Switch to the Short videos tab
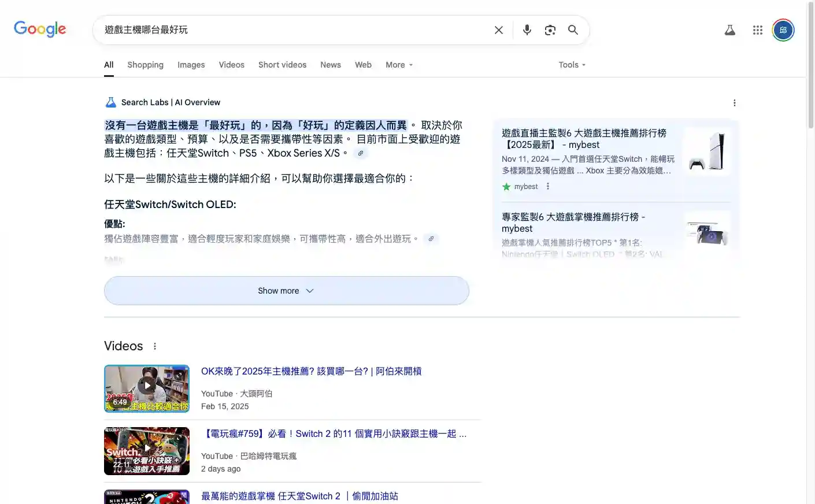This screenshot has width=815, height=504. (x=282, y=65)
